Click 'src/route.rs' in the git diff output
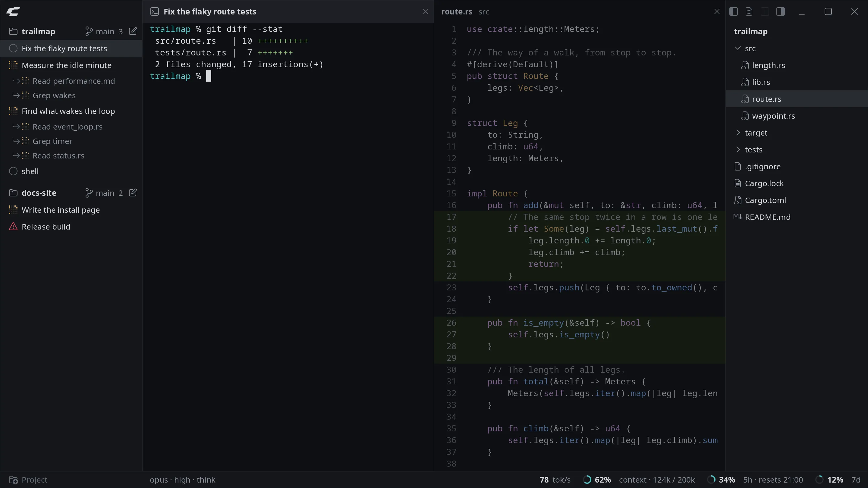The image size is (868, 488). point(185,41)
